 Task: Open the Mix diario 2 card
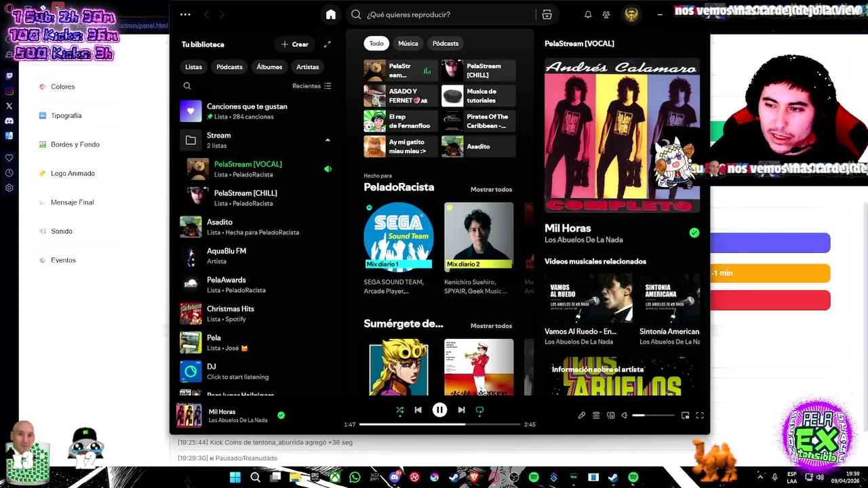pyautogui.click(x=479, y=248)
